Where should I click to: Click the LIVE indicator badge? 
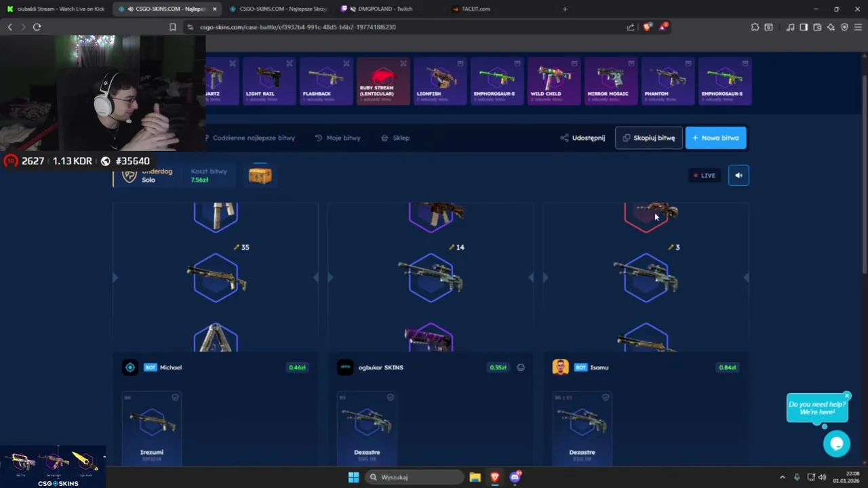click(705, 176)
